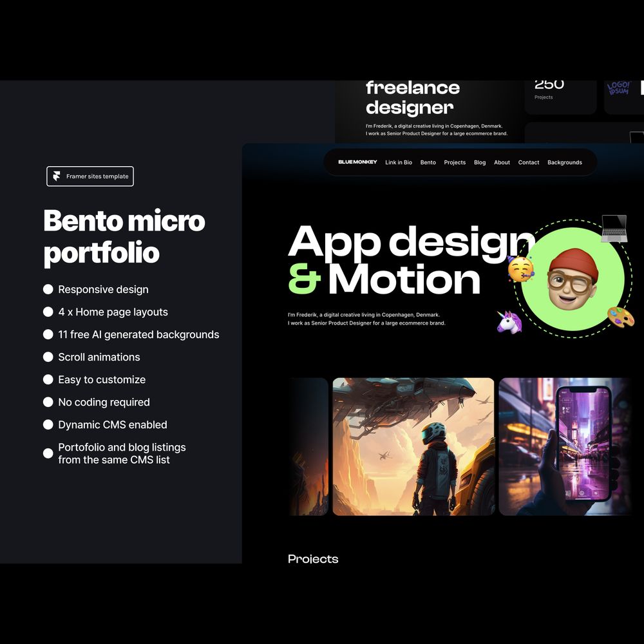Click the bullet beside Responsive design
This screenshot has width=644, height=644.
coord(48,290)
